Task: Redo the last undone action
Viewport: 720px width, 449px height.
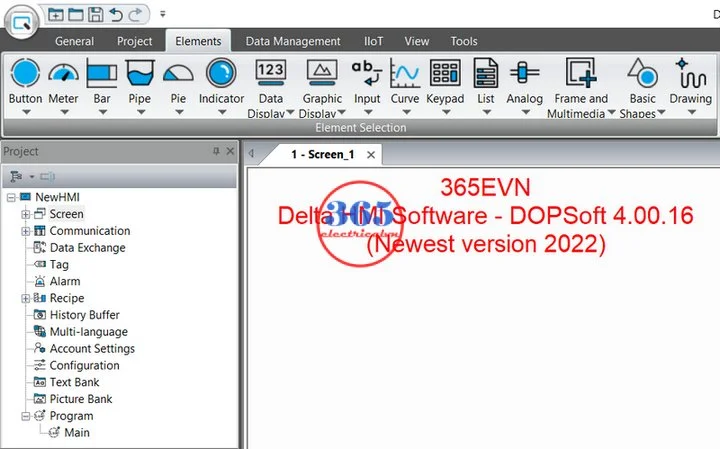Action: 135,15
